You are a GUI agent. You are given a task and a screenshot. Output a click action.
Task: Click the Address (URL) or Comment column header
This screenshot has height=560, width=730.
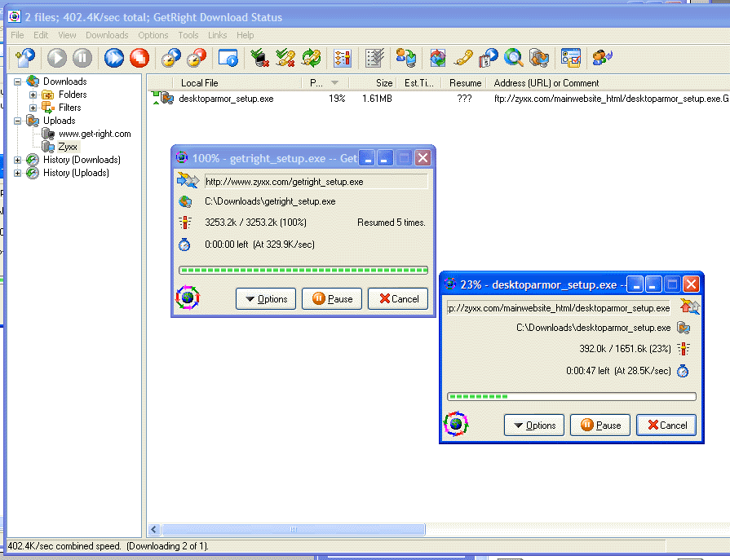(x=608, y=83)
